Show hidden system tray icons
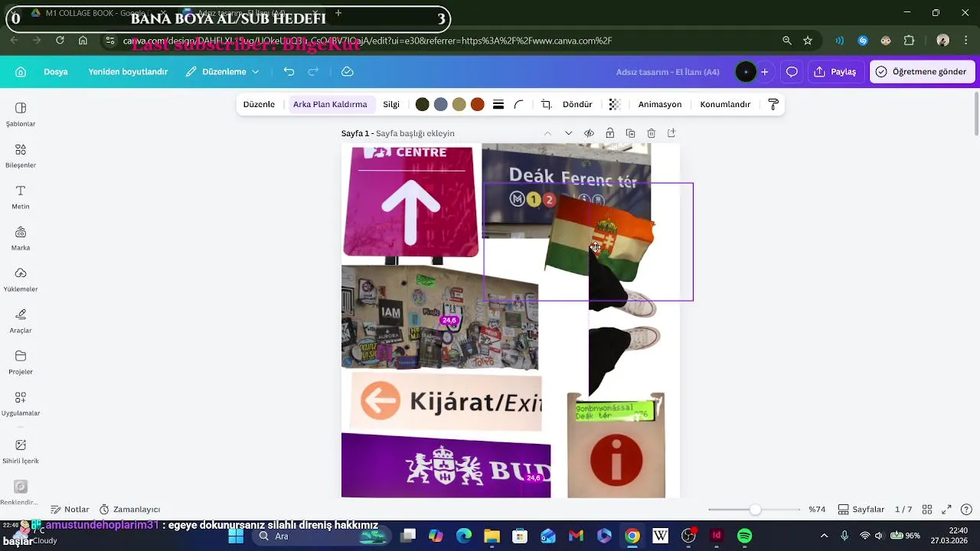Screen dimensions: 980x551 824,536
